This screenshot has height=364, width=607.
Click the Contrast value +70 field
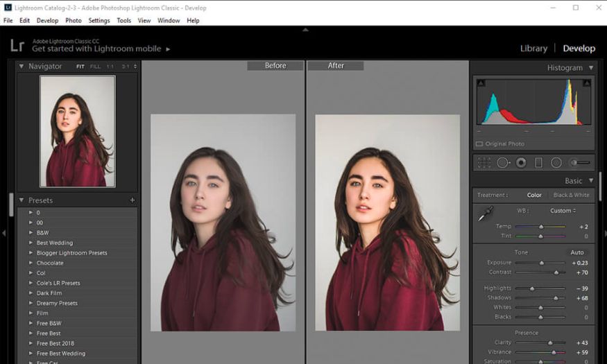[582, 272]
